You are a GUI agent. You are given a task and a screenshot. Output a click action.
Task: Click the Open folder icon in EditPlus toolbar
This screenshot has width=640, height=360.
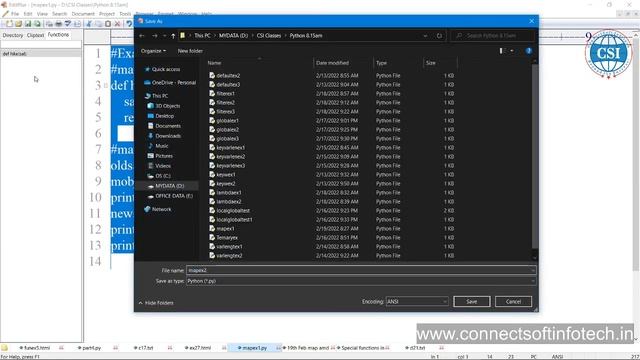18,24
